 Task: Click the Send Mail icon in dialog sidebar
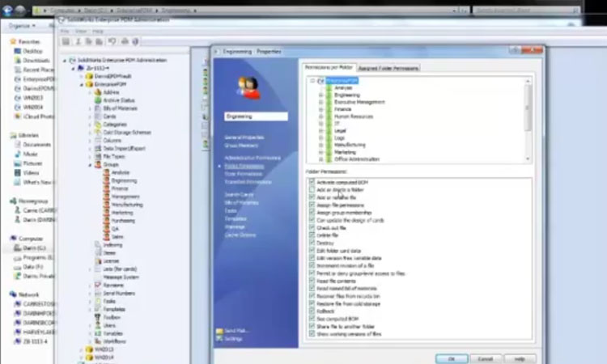click(219, 332)
